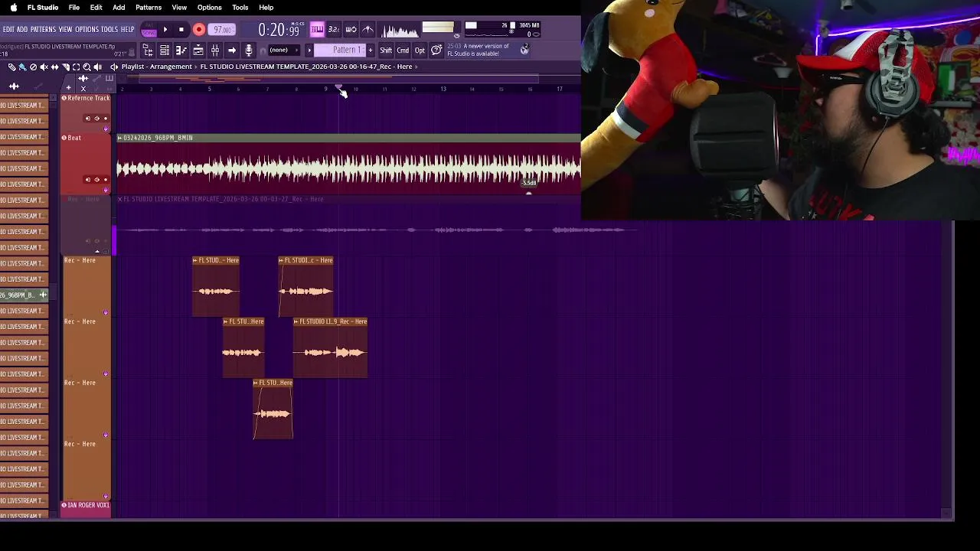The image size is (980, 551).
Task: Open the Patterns menu in menu bar
Action: pyautogui.click(x=149, y=8)
